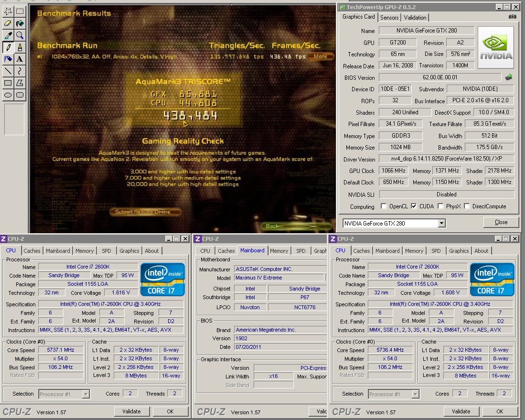Open Memory tab in middle CPU-Z window
The height and width of the screenshot is (420, 525).
(279, 251)
